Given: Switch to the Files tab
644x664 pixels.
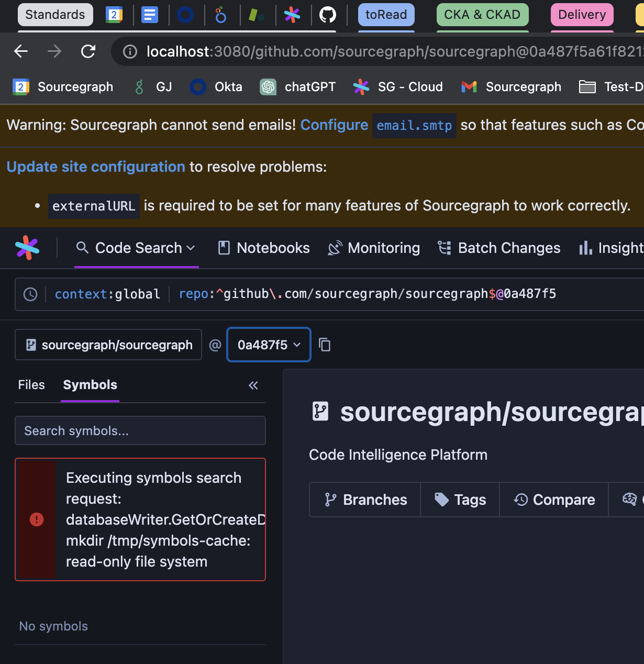Looking at the screenshot, I should tap(31, 385).
